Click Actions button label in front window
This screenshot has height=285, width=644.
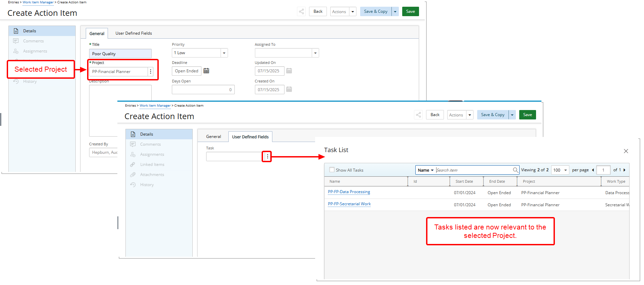pyautogui.click(x=456, y=115)
